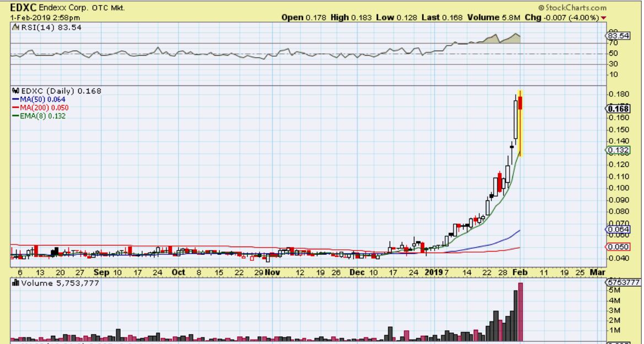Image resolution: width=644 pixels, height=344 pixels.
Task: Click the RSI indicator icon beside RSI(14)
Action: pyautogui.click(x=15, y=28)
